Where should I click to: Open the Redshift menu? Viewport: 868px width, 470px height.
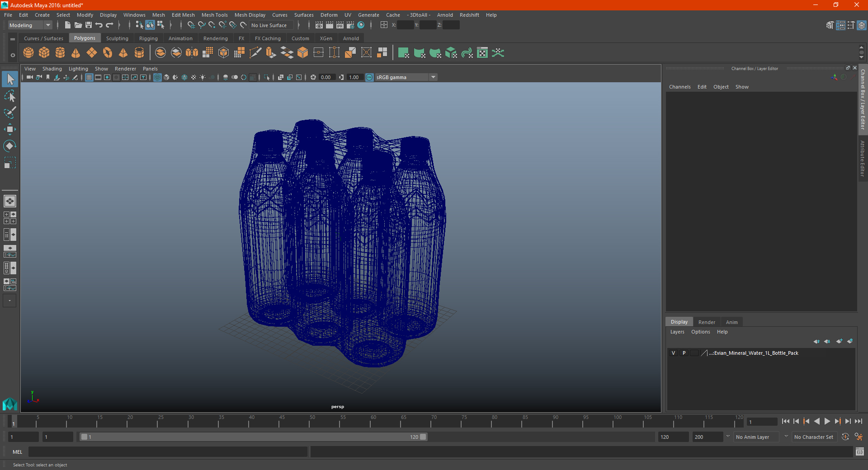[x=469, y=15]
